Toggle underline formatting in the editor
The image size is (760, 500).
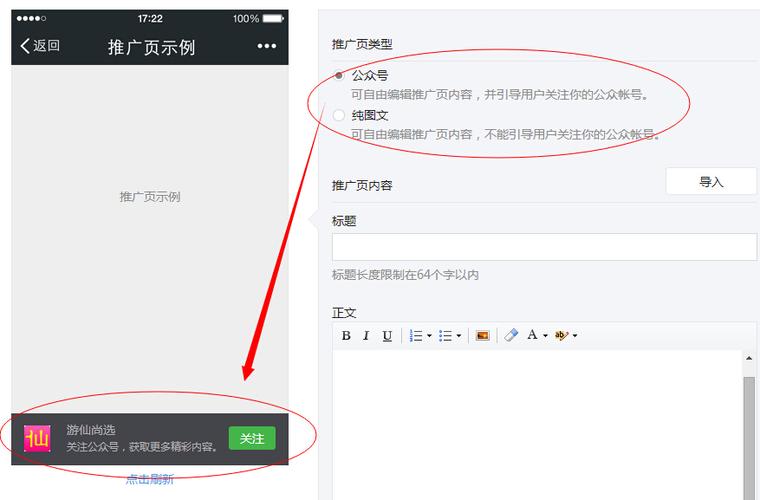387,336
